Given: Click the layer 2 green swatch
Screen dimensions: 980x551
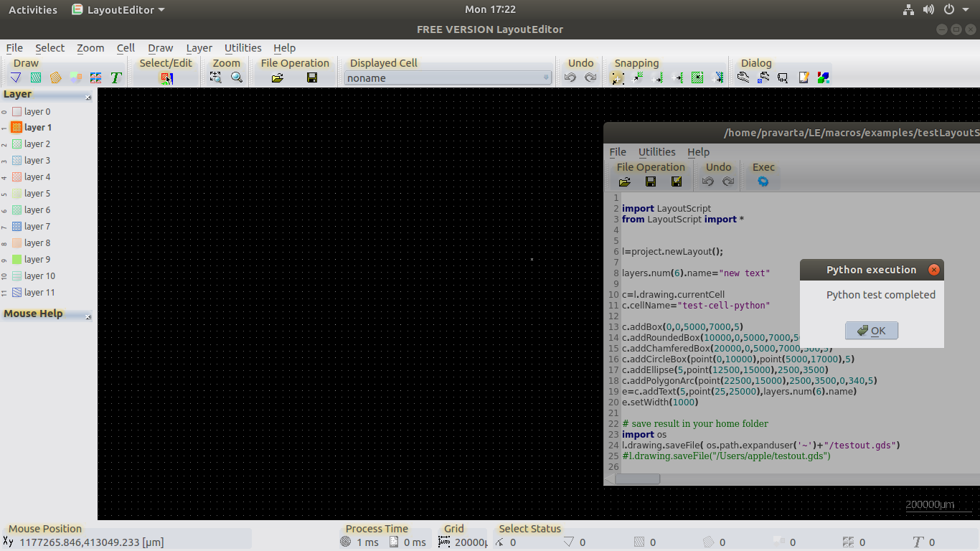Looking at the screenshot, I should (17, 144).
